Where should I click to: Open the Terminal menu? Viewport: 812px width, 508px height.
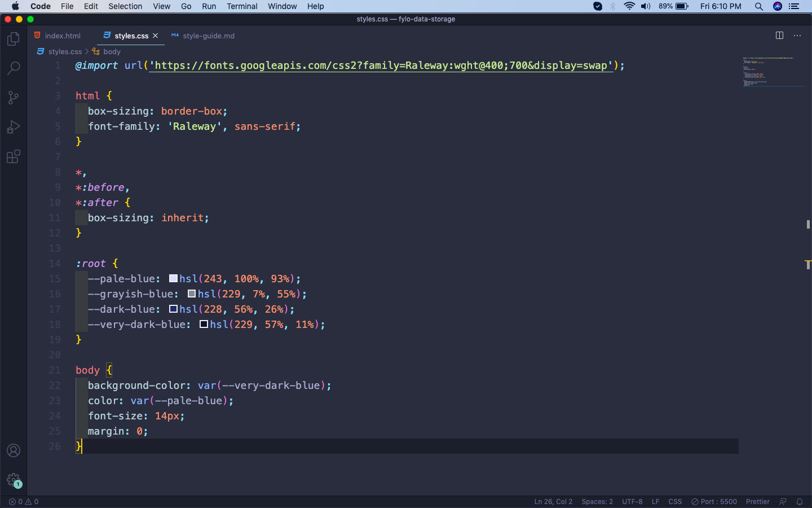coord(242,6)
